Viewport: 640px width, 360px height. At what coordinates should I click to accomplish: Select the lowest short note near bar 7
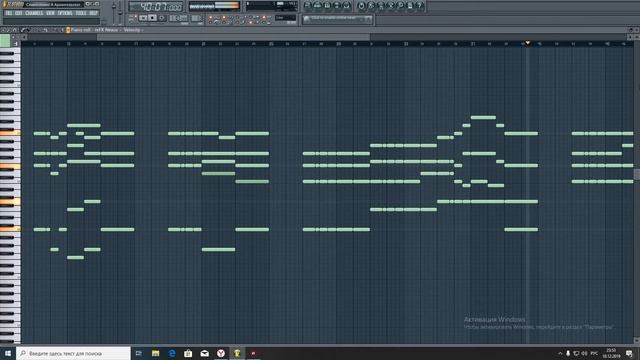75,258
